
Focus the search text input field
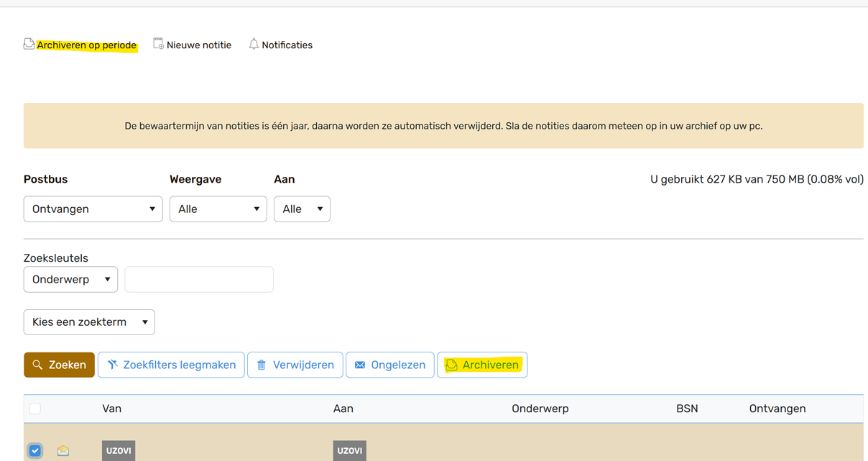coord(199,280)
